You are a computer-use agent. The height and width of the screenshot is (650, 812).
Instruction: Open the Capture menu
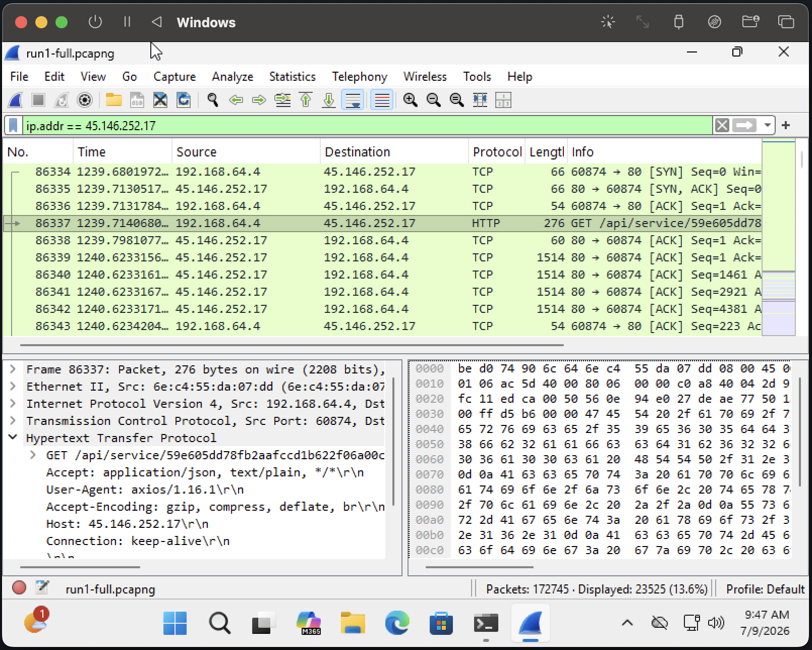175,77
